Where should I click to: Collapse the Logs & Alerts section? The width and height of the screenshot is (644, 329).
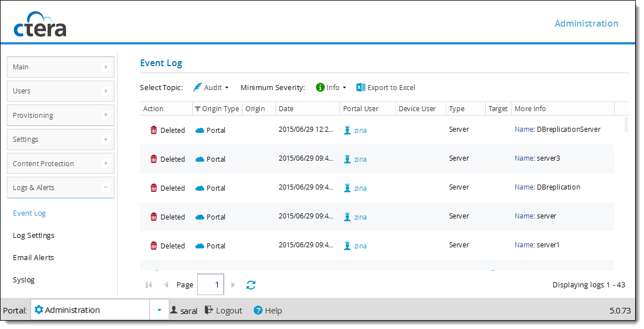[x=61, y=187]
